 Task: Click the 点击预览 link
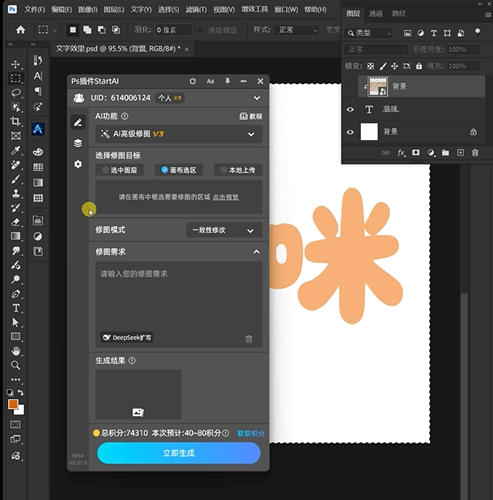pos(226,197)
